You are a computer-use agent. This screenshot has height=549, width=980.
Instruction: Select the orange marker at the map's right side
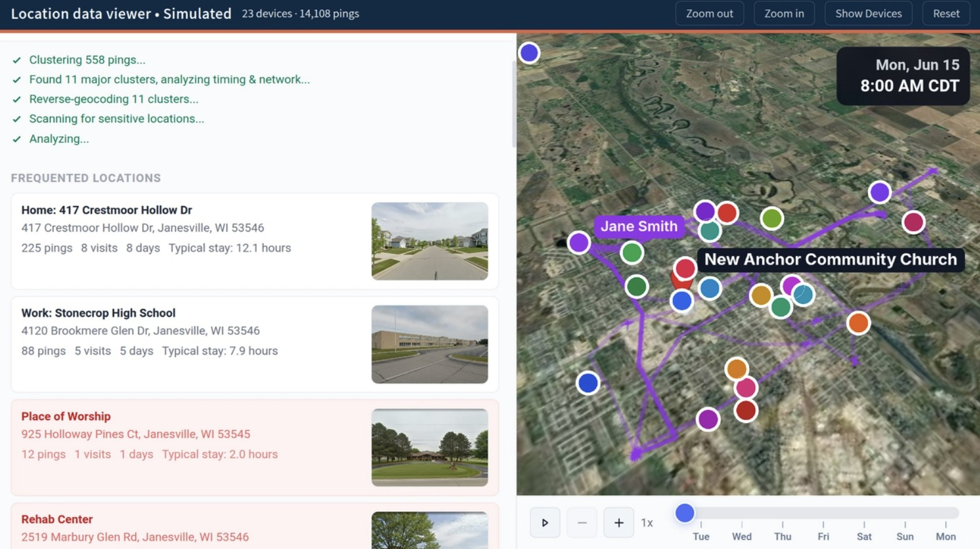858,323
